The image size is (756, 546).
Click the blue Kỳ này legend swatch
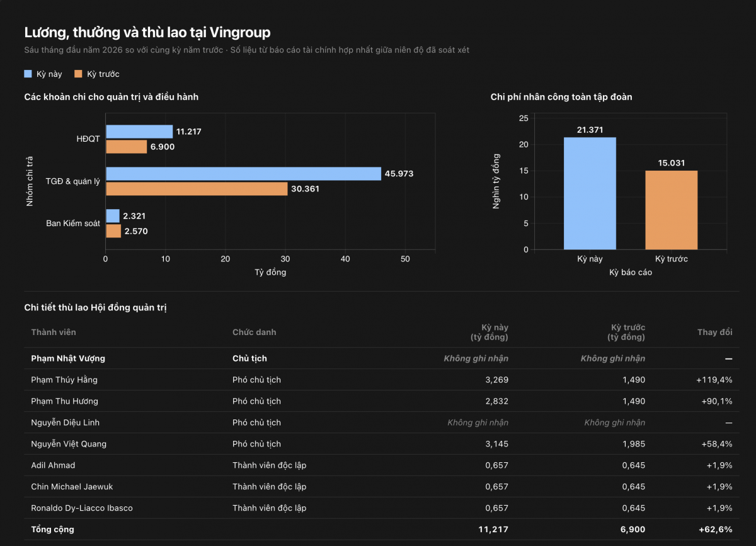(x=28, y=74)
